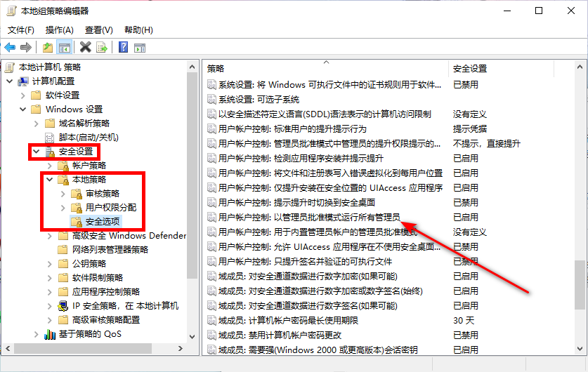The width and height of the screenshot is (588, 372).
Task: Sort by the 策略 column header
Action: (325, 69)
